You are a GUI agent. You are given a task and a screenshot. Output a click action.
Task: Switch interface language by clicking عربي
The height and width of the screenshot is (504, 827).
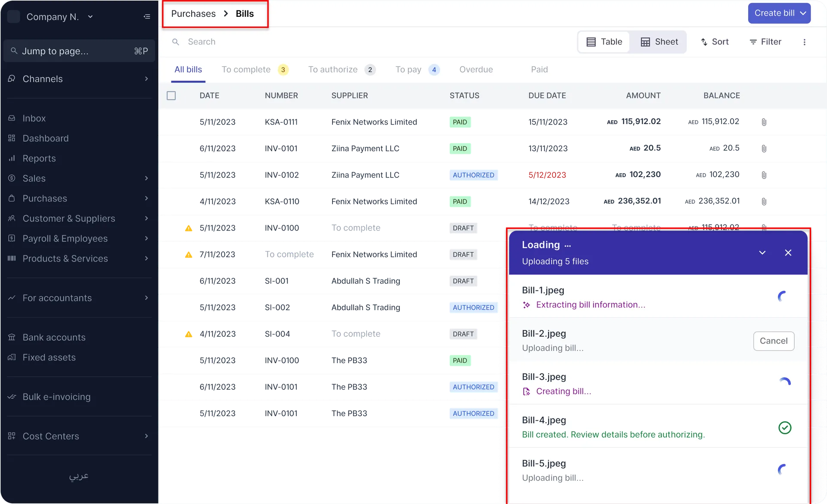coord(79,476)
